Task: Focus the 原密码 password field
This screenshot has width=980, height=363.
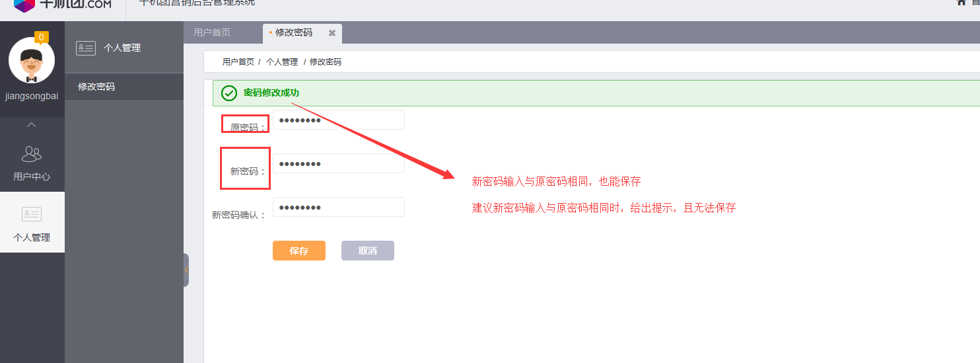Action: tap(338, 120)
